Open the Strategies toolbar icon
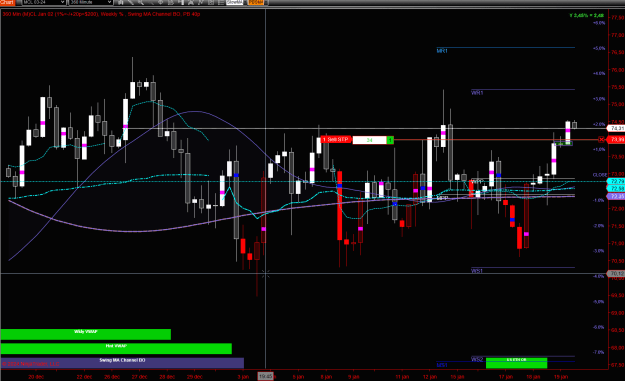Image resolution: width=625 pixels, height=381 pixels. [200, 2]
